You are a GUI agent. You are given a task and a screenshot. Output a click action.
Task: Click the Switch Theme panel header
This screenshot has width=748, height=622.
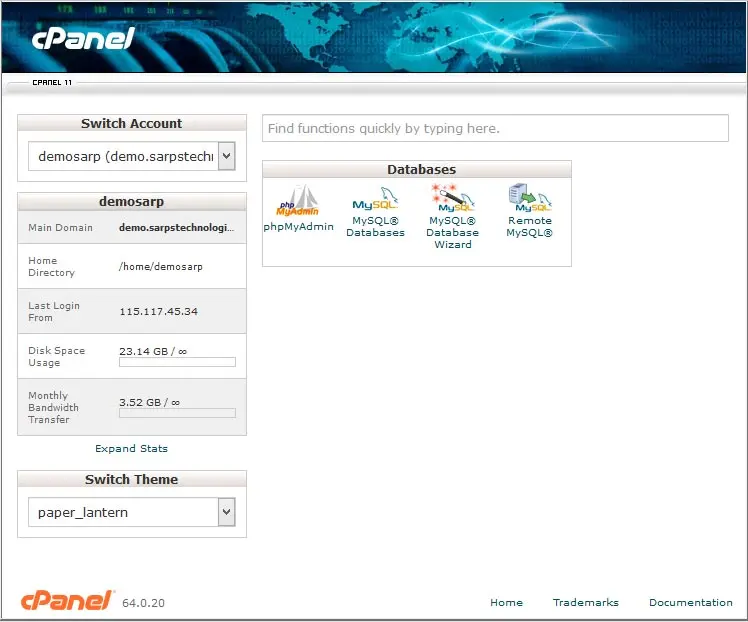coord(132,479)
